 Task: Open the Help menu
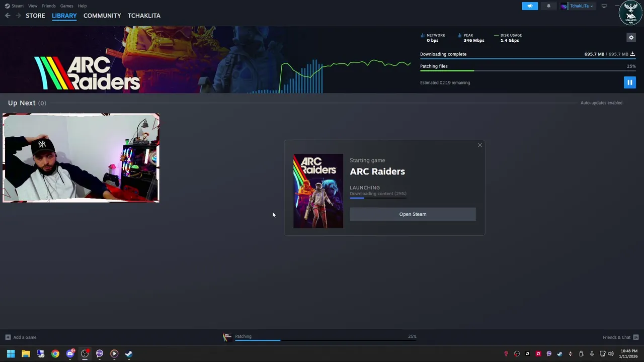pos(82,6)
